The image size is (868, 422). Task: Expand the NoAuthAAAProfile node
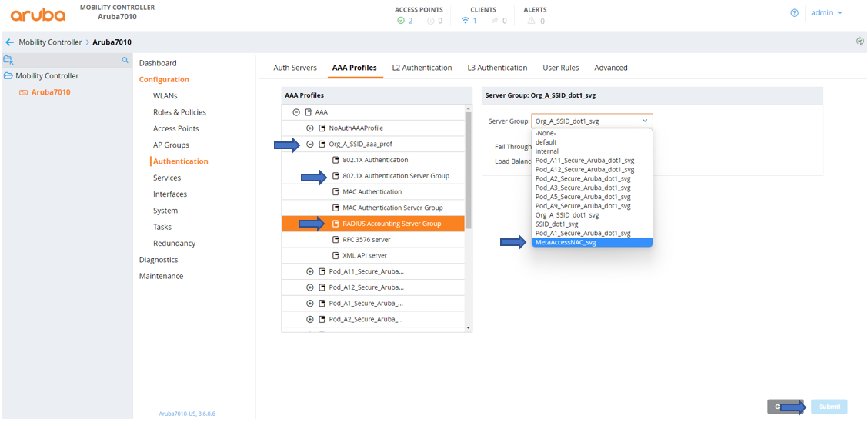point(310,128)
